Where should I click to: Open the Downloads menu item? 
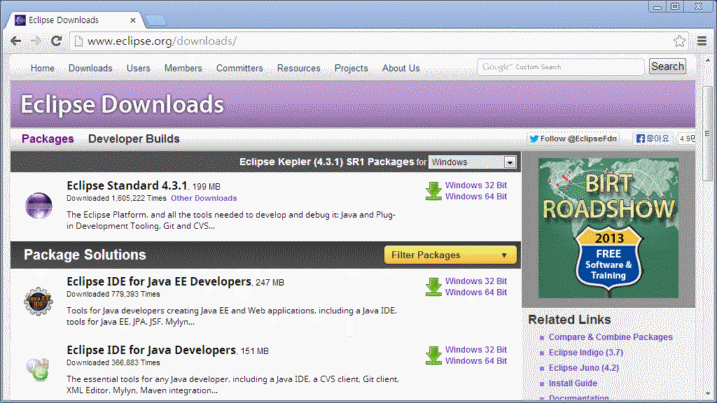[x=91, y=68]
